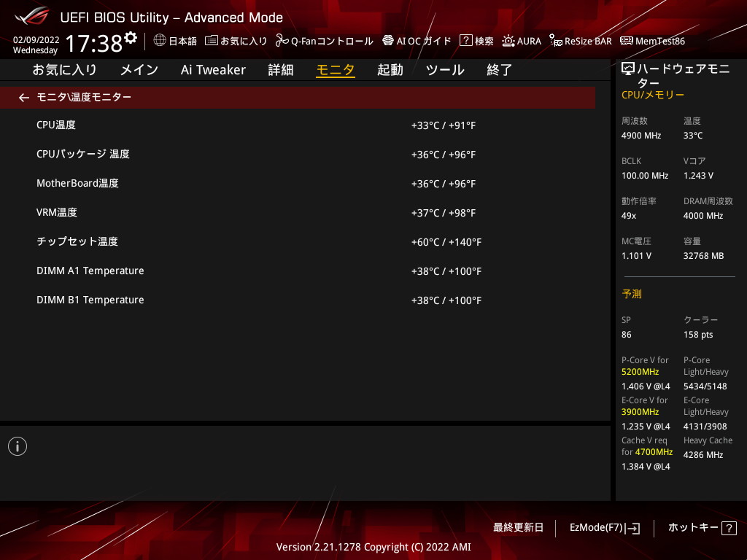Click the info circle icon
The height and width of the screenshot is (560, 747).
click(18, 446)
